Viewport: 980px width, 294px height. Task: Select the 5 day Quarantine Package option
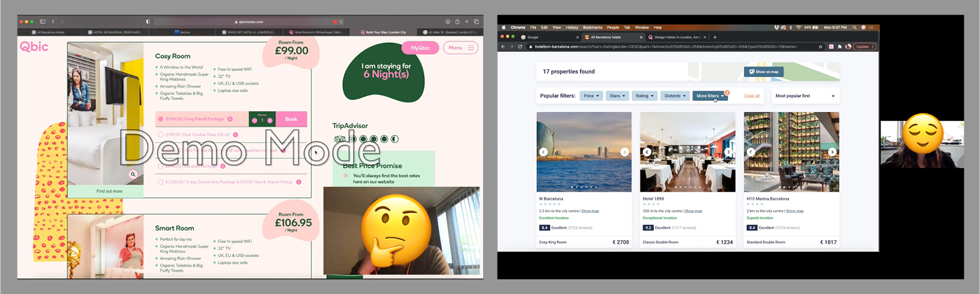(160, 181)
